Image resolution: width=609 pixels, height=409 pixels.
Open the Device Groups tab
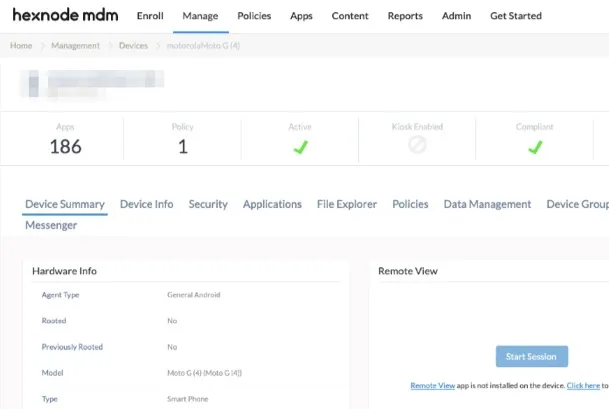click(x=578, y=204)
